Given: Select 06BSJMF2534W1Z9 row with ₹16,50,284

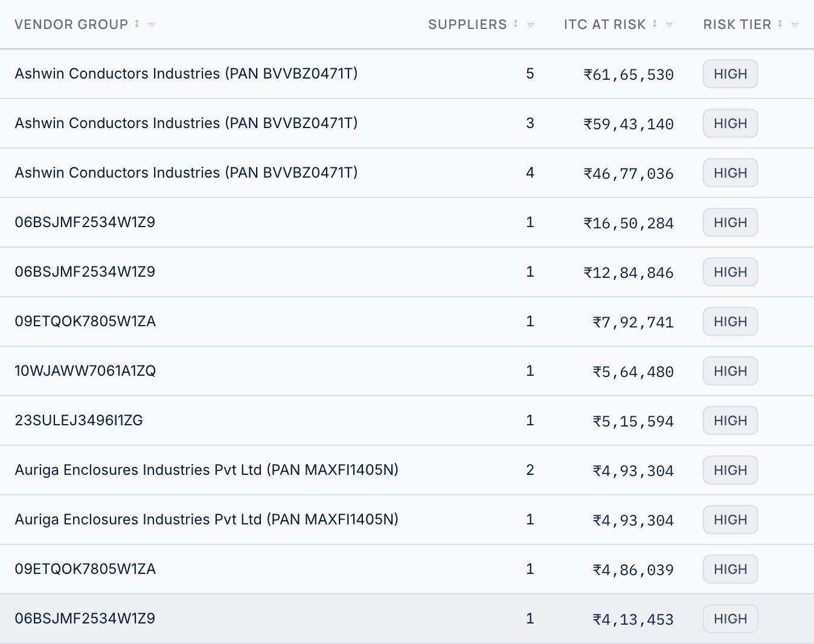Looking at the screenshot, I should [407, 222].
